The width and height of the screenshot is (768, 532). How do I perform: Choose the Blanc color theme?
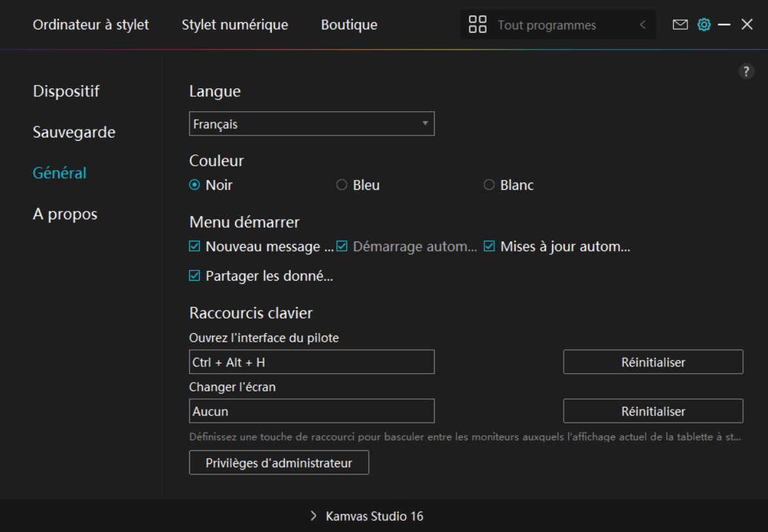pyautogui.click(x=489, y=185)
